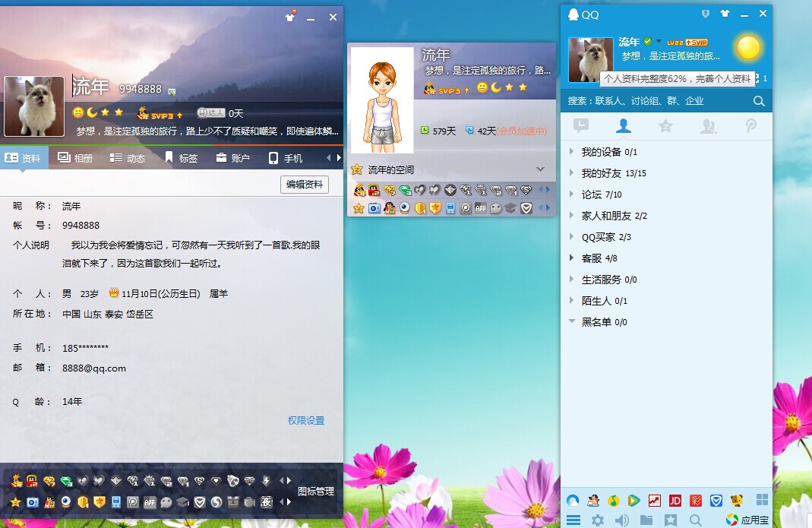
Task: Click the SVIP badge in QQ main panel
Action: click(x=697, y=43)
